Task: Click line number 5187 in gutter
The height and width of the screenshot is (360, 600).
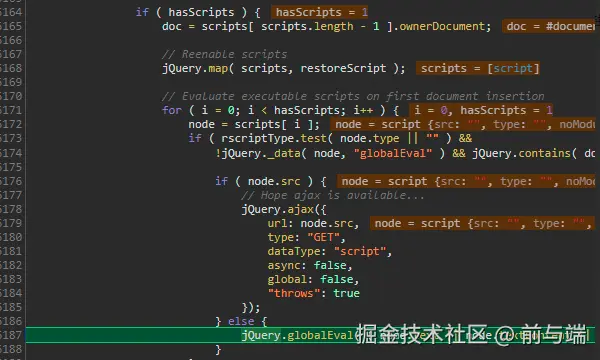Action: pos(11,335)
